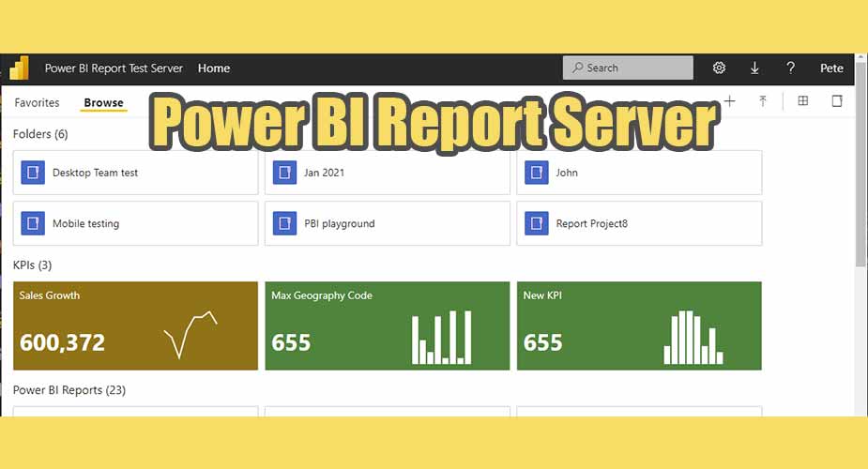Screen dimensions: 868x469
Task: Go to the Home breadcrumb
Action: tap(214, 68)
